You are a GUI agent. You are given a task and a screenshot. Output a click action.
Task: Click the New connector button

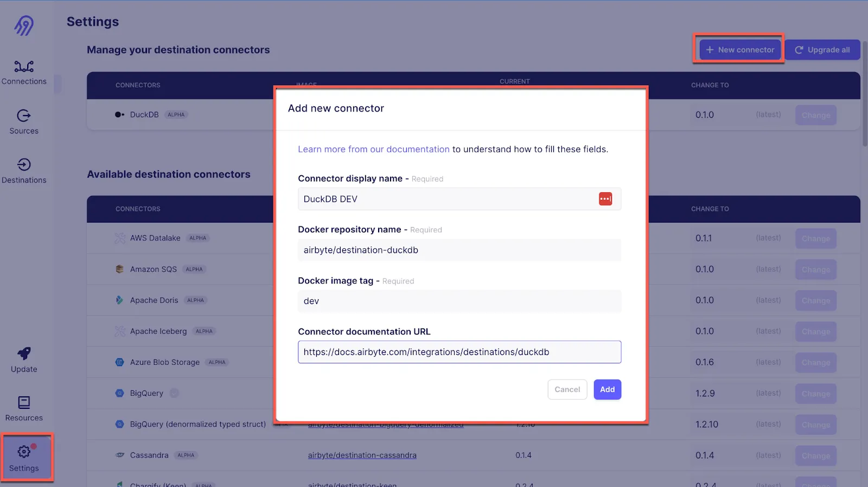click(740, 49)
